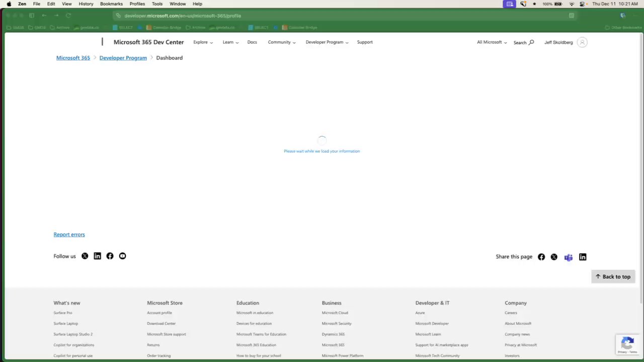The image size is (644, 362).
Task: Open the Download Center footer link
Action: click(x=162, y=323)
